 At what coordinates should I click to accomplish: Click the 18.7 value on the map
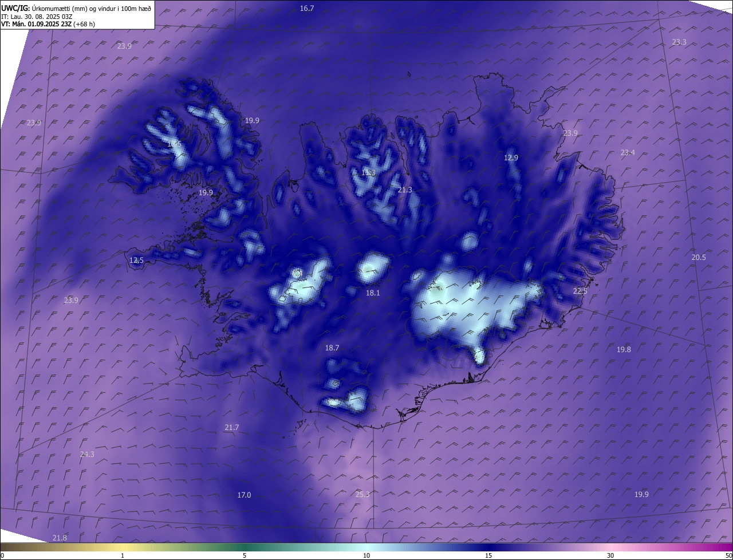(332, 348)
